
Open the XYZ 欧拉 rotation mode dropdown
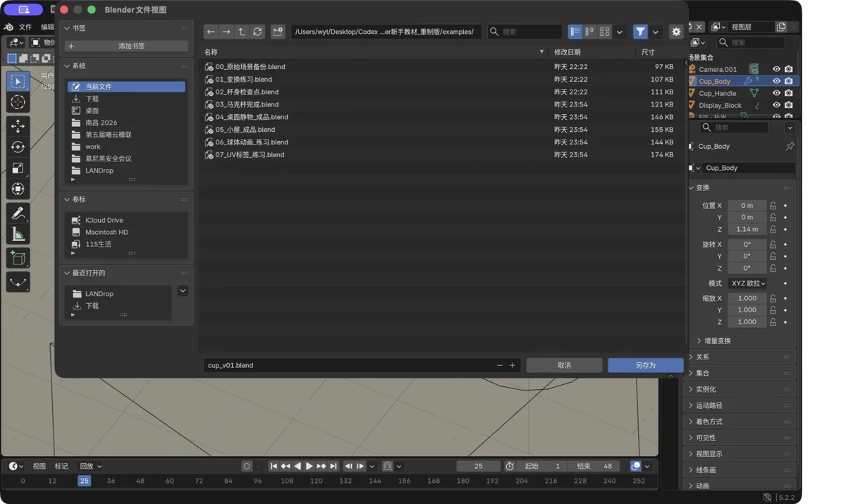(748, 283)
